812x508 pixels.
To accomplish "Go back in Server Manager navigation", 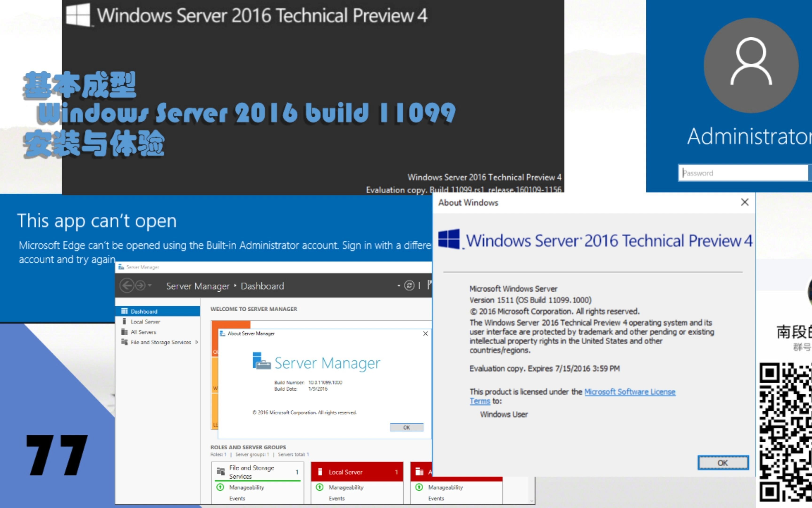I will click(x=127, y=286).
